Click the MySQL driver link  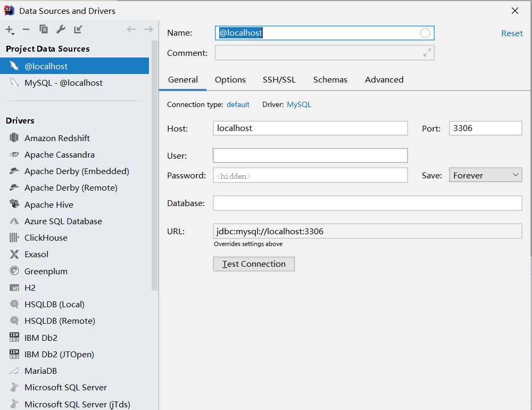pos(299,104)
